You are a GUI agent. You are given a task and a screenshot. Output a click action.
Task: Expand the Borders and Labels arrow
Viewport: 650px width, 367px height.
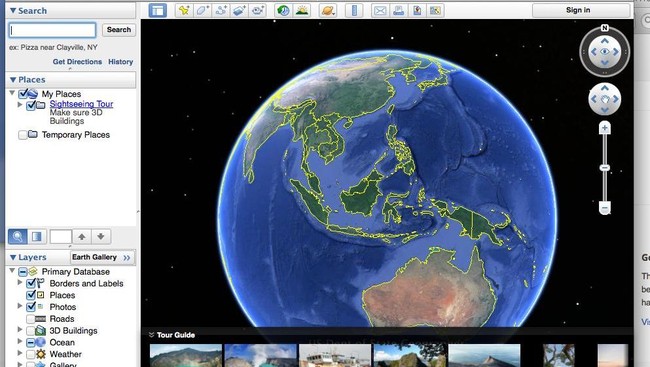[x=20, y=282]
